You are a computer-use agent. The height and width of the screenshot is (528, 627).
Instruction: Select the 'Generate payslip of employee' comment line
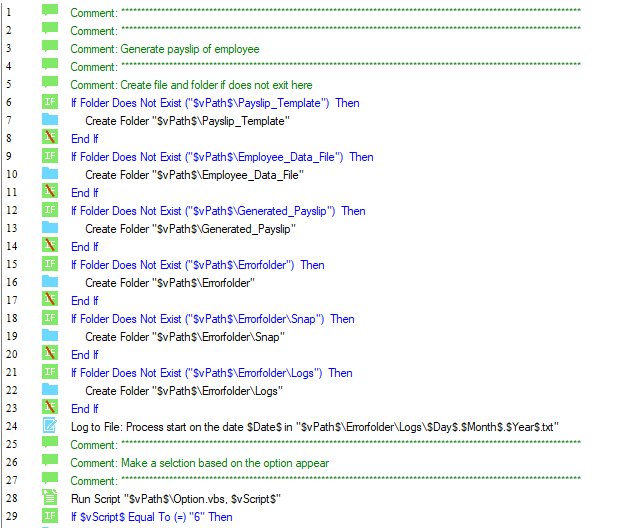165,49
